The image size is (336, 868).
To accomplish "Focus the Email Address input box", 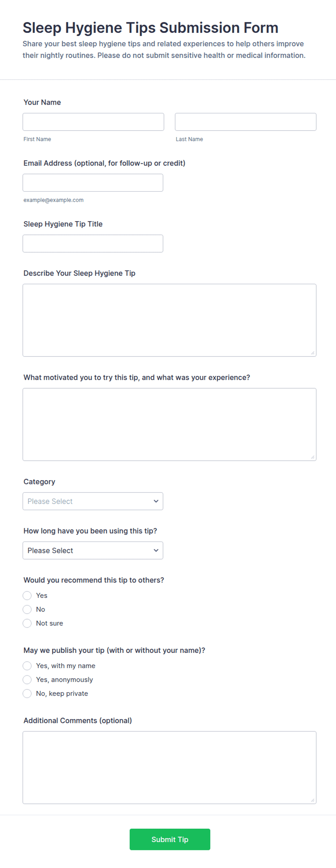I will coord(93,183).
